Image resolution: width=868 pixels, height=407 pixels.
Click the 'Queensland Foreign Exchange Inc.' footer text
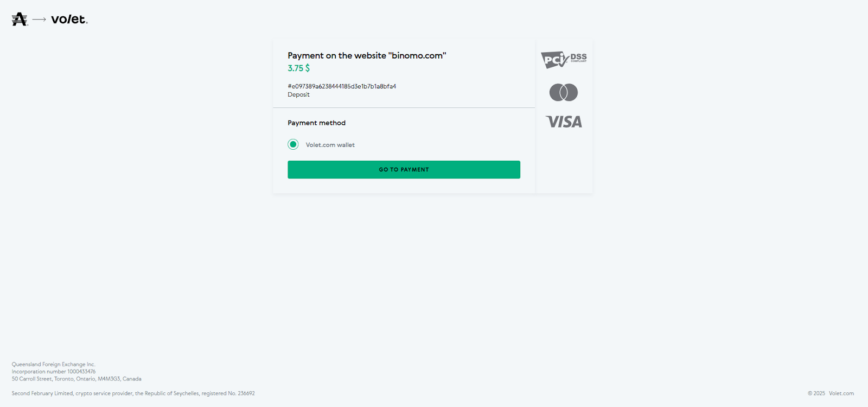(x=54, y=365)
